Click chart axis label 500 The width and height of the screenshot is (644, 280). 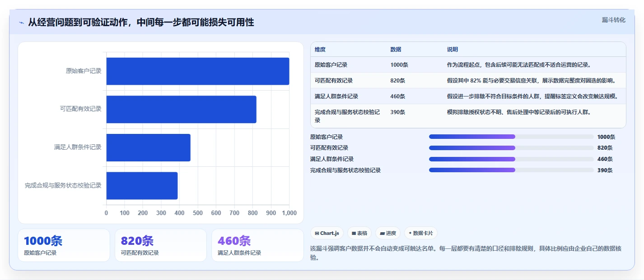tap(198, 213)
